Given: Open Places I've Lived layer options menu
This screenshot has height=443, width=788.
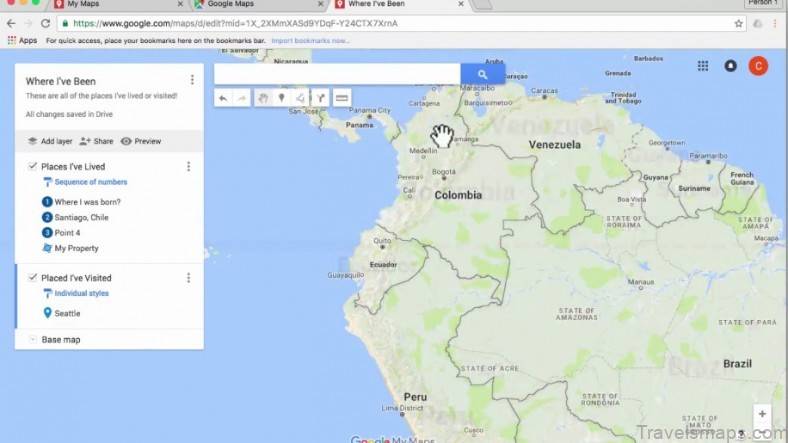Looking at the screenshot, I should 188,166.
